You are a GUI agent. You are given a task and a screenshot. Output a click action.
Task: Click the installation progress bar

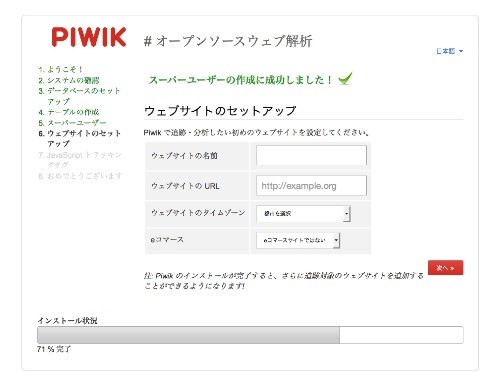click(250, 335)
